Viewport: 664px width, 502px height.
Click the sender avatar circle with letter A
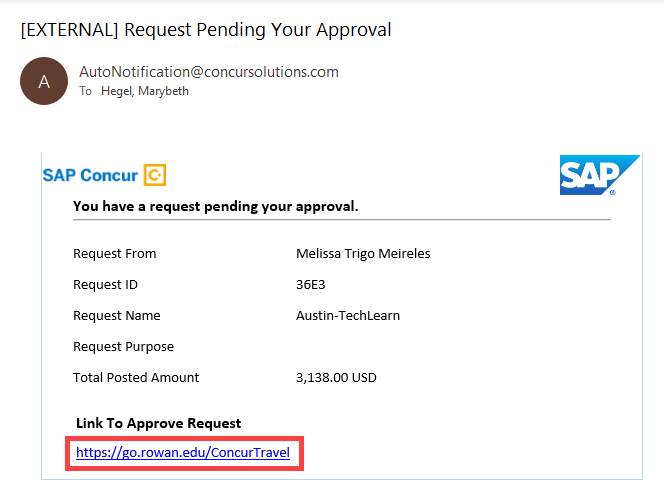click(44, 81)
